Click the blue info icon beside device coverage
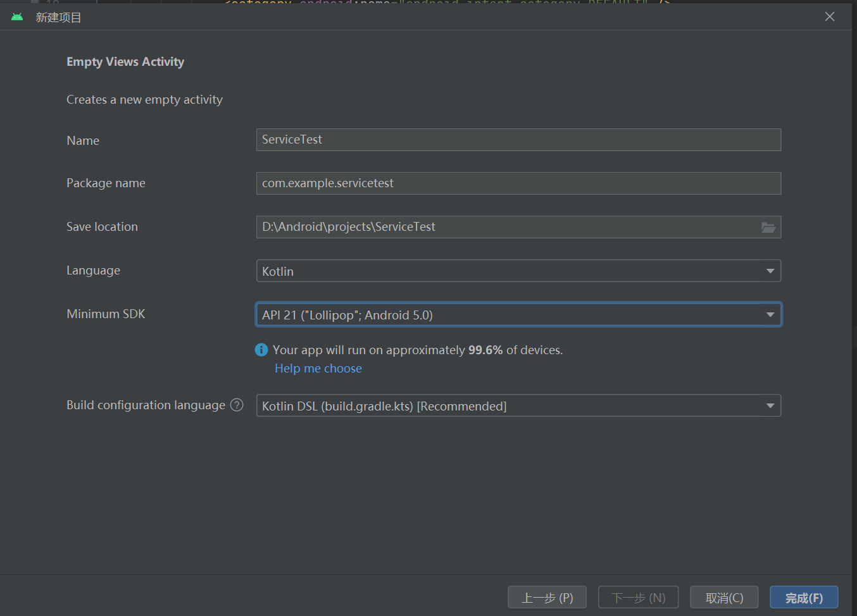The image size is (857, 616). [261, 350]
